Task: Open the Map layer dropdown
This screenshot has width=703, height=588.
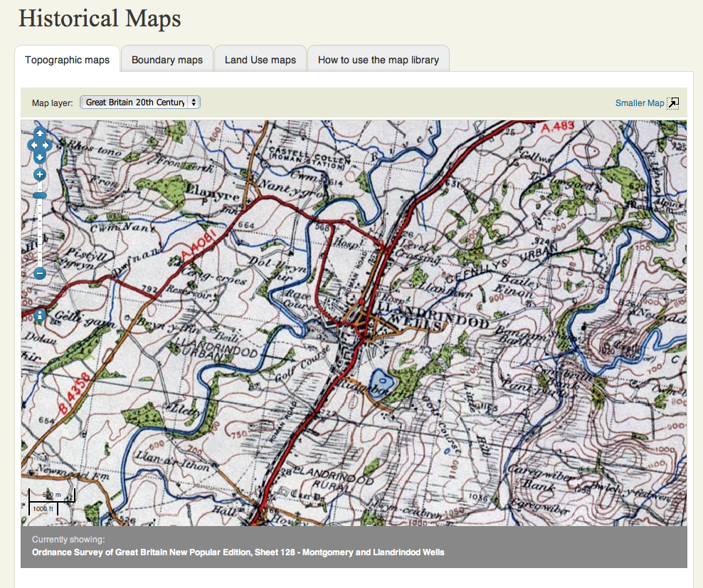Action: tap(140, 103)
